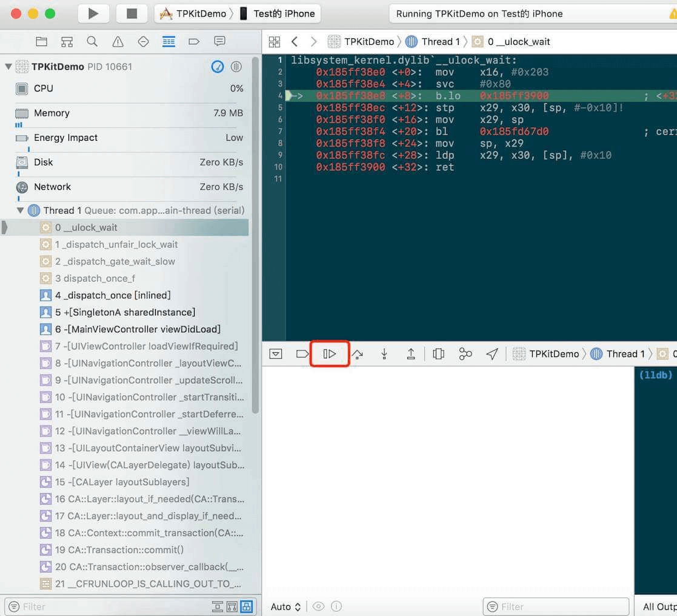
Task: Open the Auto variables scope dropdown
Action: 285,606
